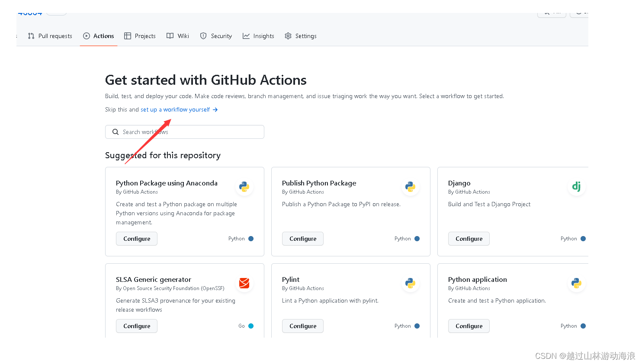Image resolution: width=642 pixels, height=364 pixels.
Task: Click the Insights graph icon
Action: (246, 36)
